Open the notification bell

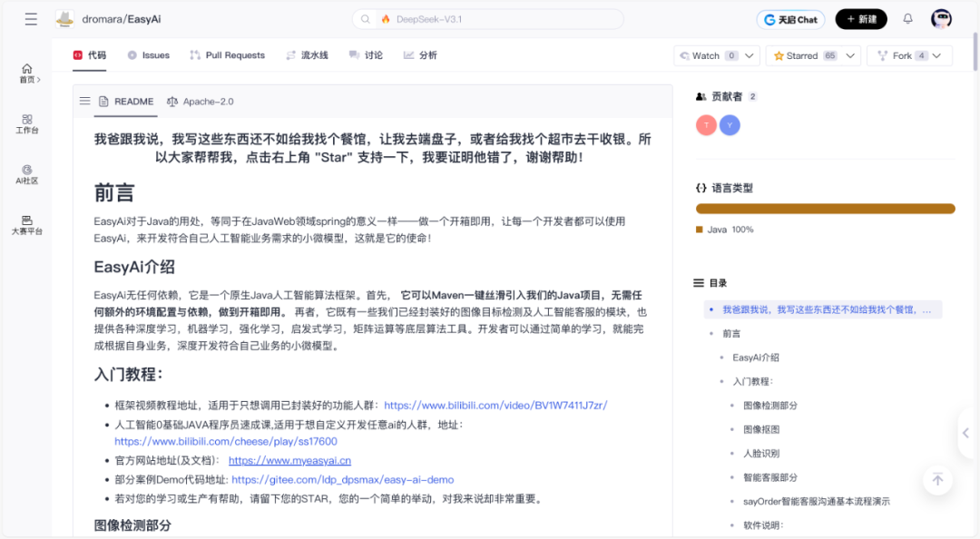click(907, 19)
